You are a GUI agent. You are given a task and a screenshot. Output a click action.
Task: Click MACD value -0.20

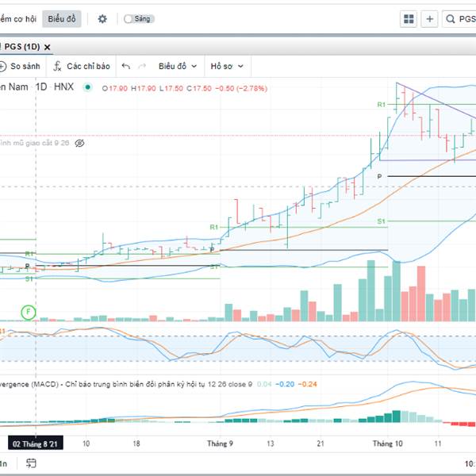coord(285,384)
